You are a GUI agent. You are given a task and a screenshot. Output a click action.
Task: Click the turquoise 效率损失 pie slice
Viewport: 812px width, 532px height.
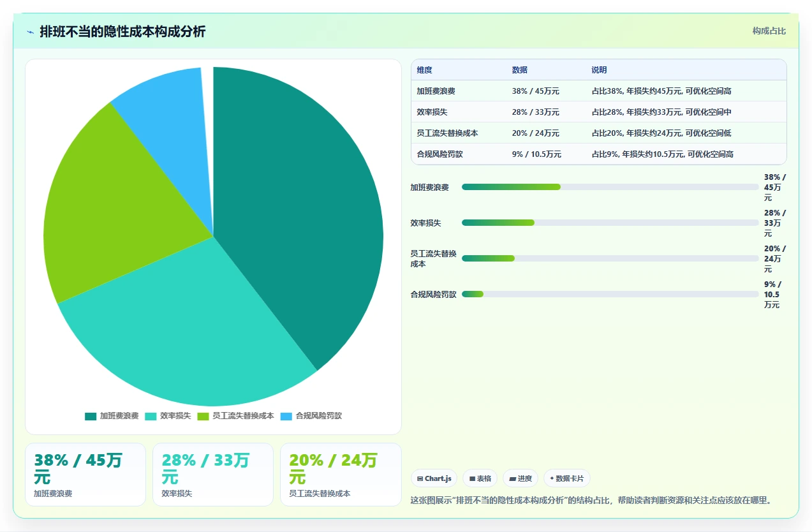point(191,332)
